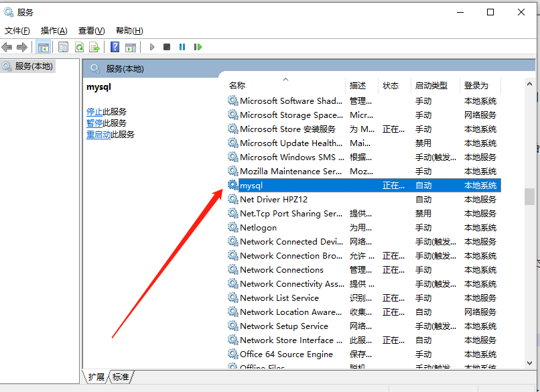Select Microsoft Windows SMS service row

[x=364, y=157]
